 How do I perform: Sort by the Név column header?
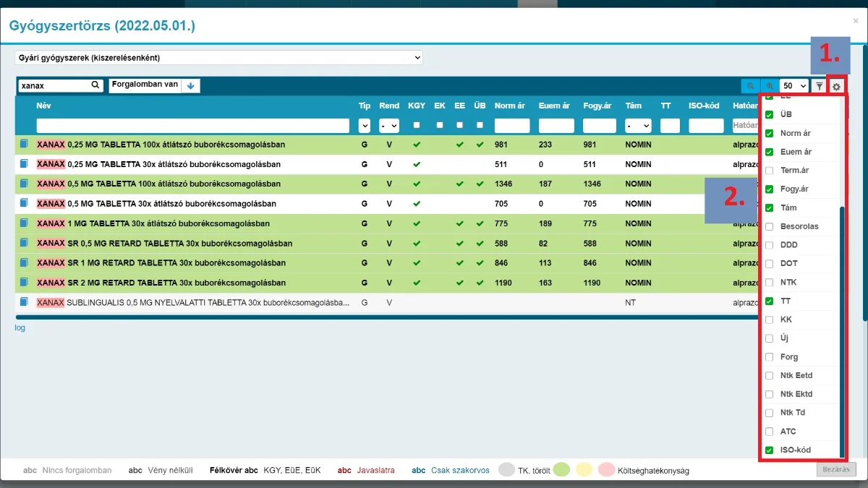pos(44,106)
